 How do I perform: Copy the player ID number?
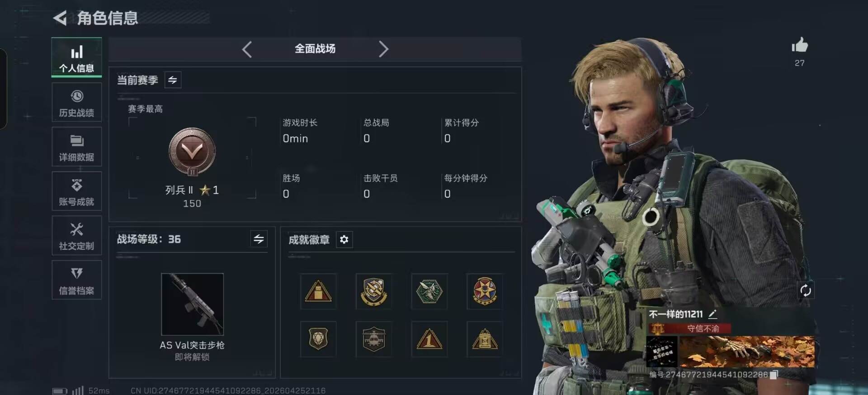point(774,375)
